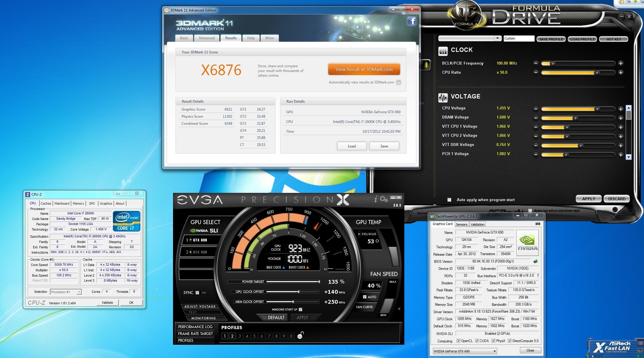
Task: Toggle Windows Start Up checkbox in Precision X
Action: tap(300, 309)
